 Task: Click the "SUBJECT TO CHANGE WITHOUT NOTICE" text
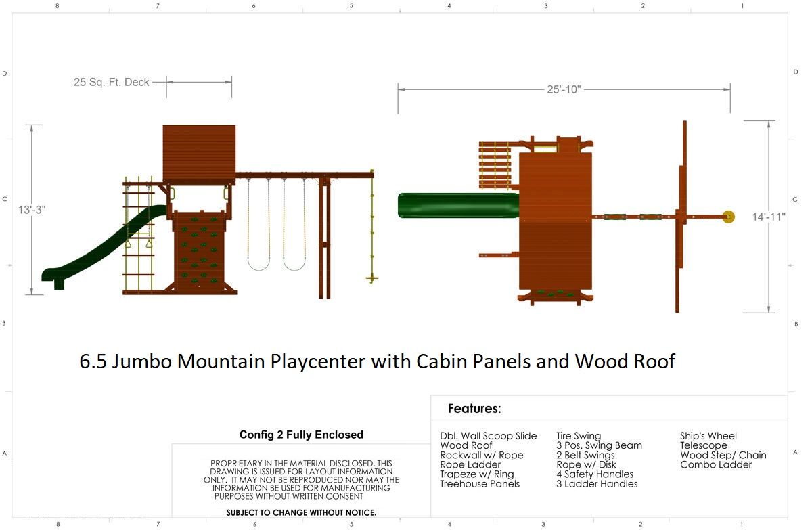coord(301,512)
